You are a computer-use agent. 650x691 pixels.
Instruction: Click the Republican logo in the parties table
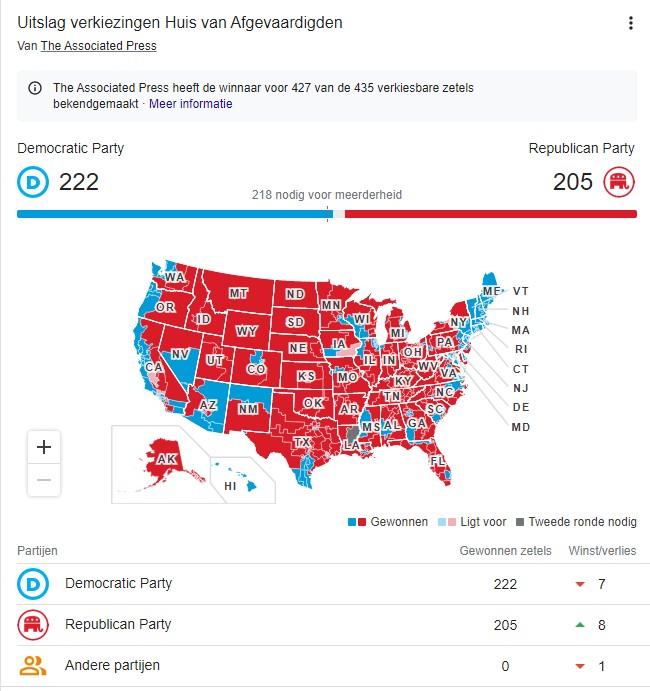point(33,625)
